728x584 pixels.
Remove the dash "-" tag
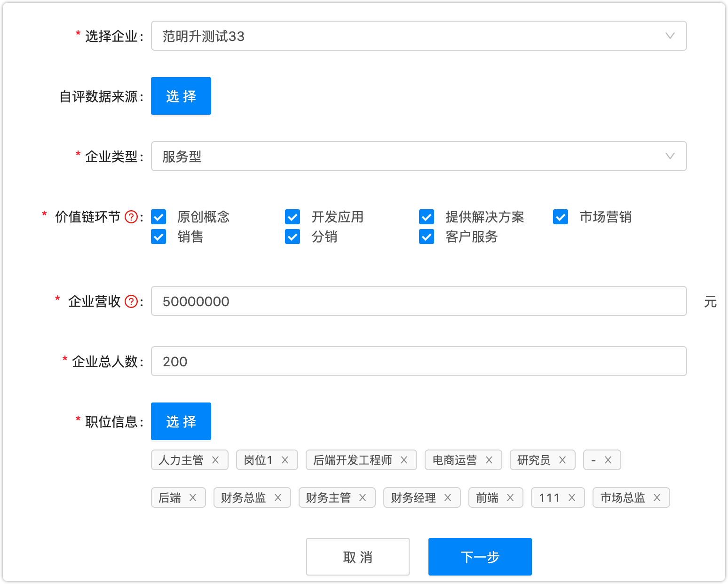(x=608, y=460)
